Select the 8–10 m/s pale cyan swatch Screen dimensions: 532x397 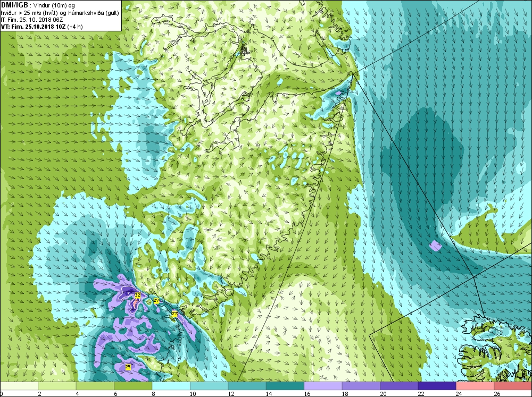pyautogui.click(x=171, y=386)
